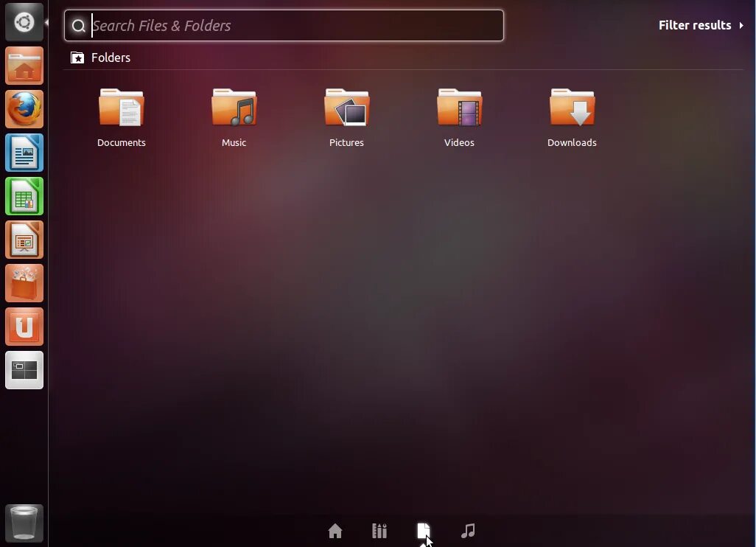Click the Pictures label text

pos(346,143)
